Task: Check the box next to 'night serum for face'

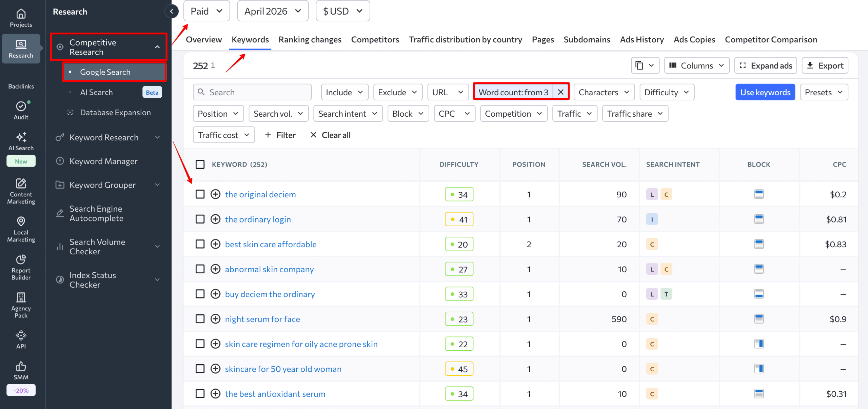Action: [200, 319]
